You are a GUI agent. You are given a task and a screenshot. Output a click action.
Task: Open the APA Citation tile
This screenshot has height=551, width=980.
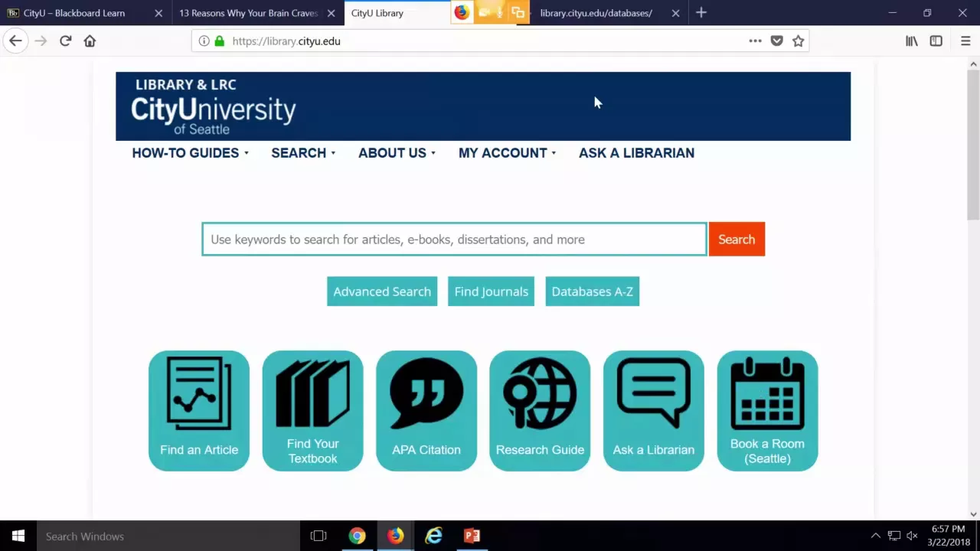pyautogui.click(x=426, y=411)
